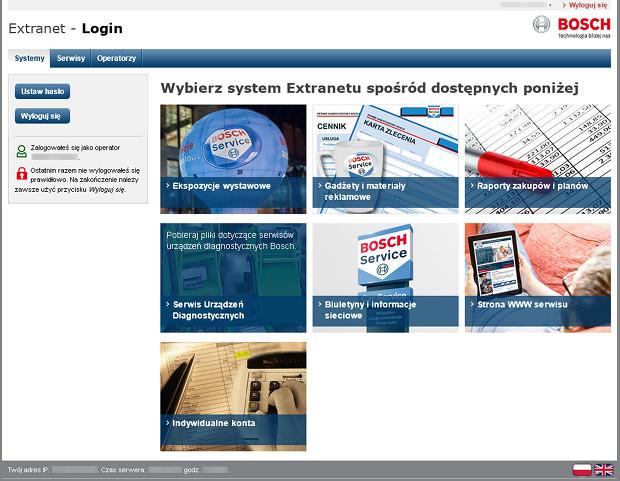Open Indywidualne konta tile
The height and width of the screenshot is (481, 620).
(x=233, y=396)
